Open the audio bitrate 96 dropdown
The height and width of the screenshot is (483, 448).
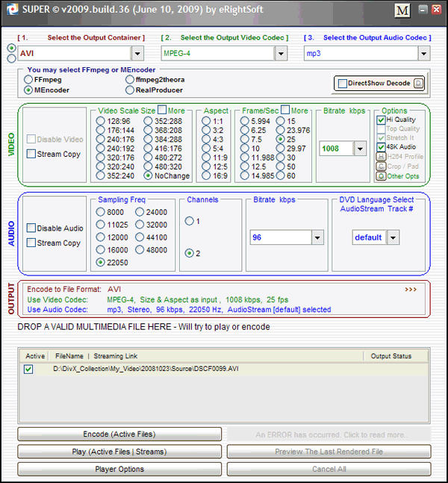coord(317,237)
